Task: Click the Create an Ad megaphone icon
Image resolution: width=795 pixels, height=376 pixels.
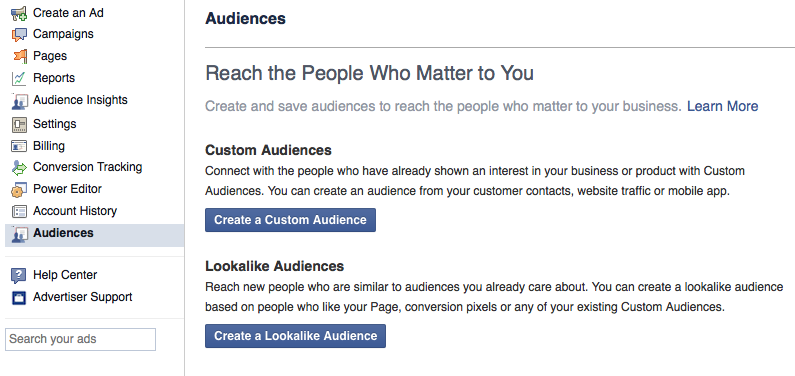Action: 19,13
